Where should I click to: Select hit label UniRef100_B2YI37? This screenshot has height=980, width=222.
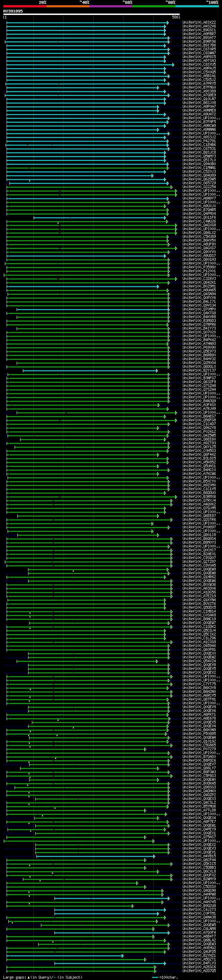click(x=199, y=371)
